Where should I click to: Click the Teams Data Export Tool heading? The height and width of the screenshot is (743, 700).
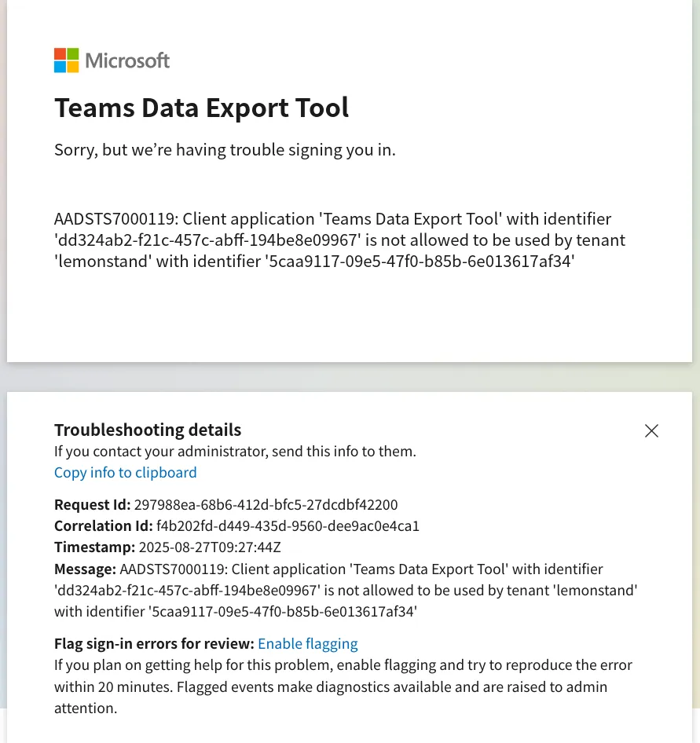point(201,108)
